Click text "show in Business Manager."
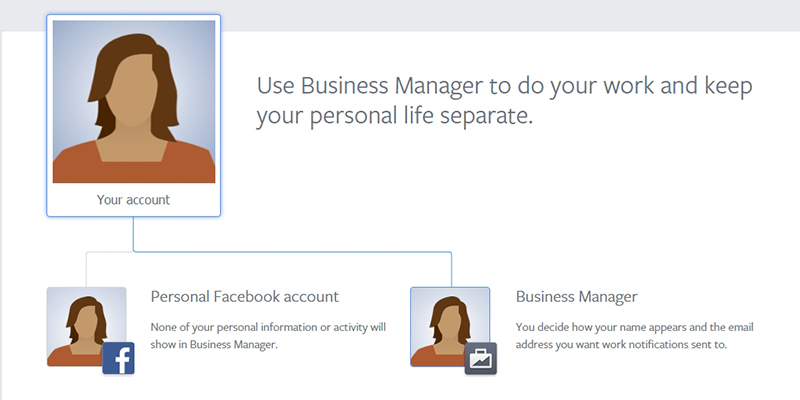 click(x=214, y=344)
